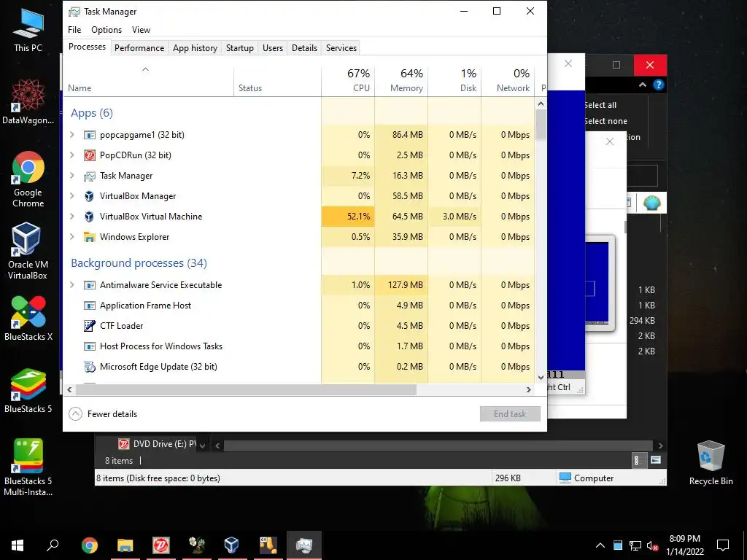This screenshot has height=560, width=747.
Task: Switch to the Details tab
Action: point(304,48)
